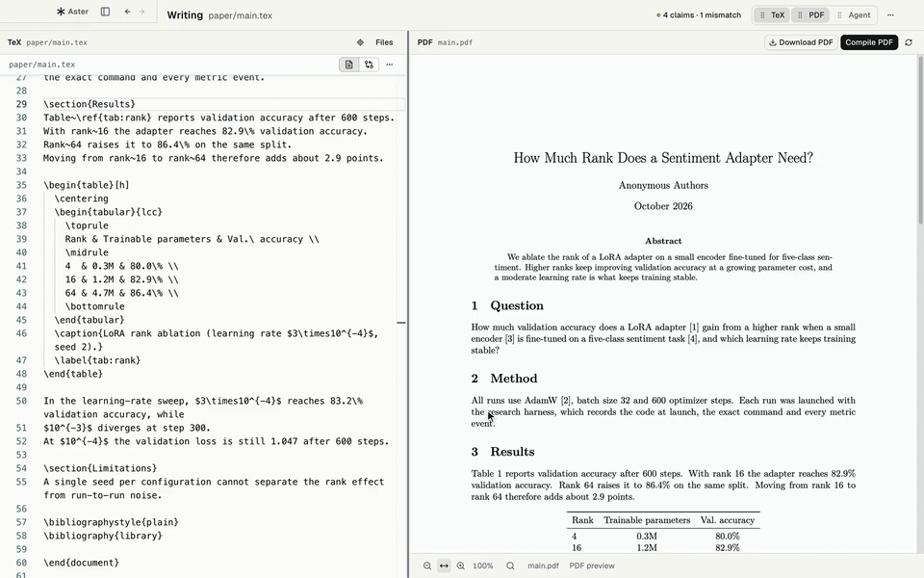Click the Writing title
This screenshot has height=578, width=924.
[x=185, y=14]
